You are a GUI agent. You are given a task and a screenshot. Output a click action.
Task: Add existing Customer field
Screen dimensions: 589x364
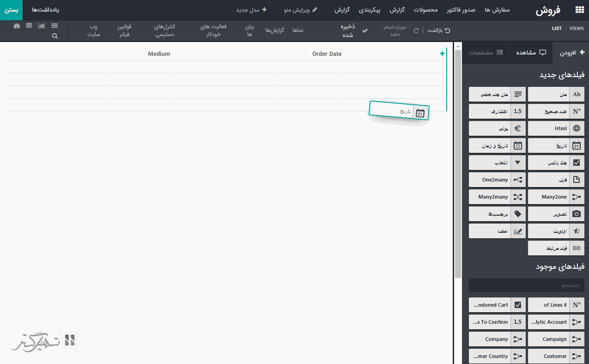556,356
